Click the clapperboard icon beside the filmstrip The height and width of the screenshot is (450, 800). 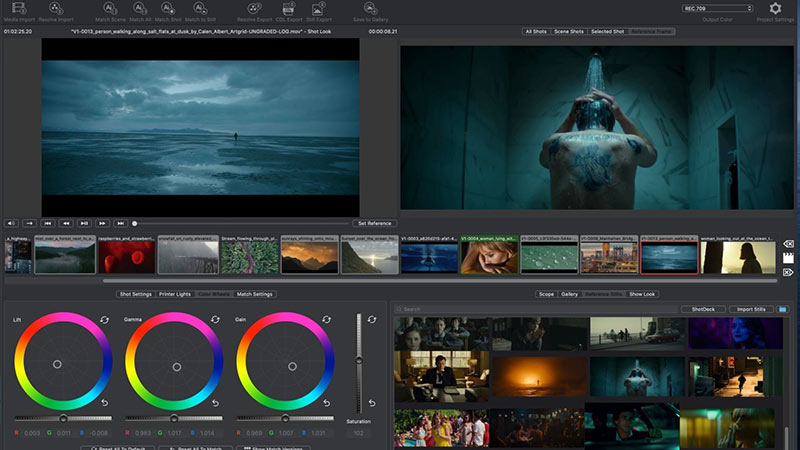(788, 257)
